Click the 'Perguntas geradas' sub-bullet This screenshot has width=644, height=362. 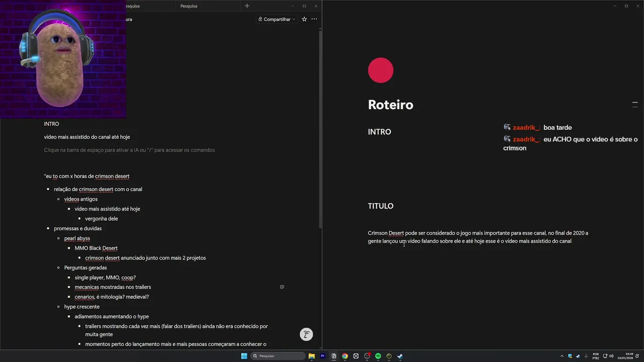86,267
